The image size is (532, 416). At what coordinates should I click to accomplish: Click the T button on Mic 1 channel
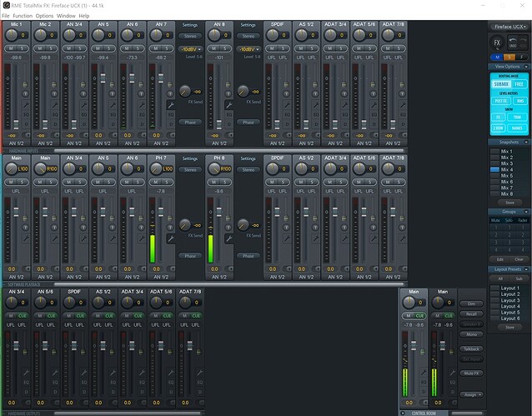coord(25,93)
